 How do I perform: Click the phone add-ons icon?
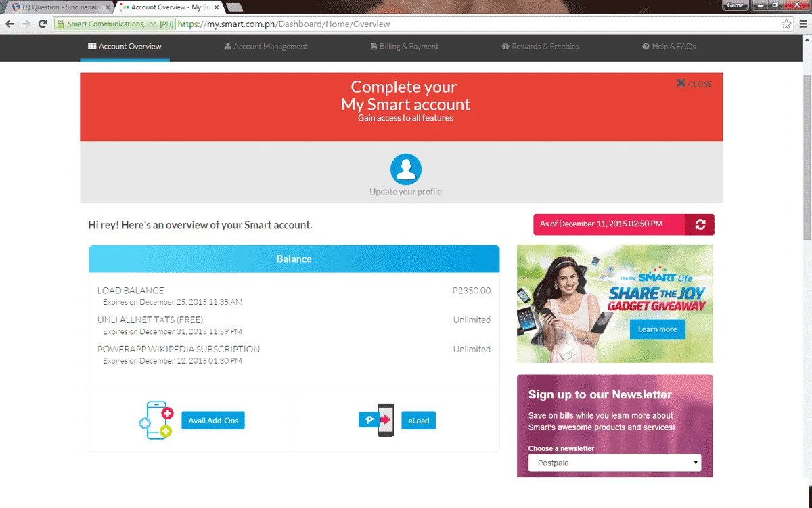(x=156, y=420)
